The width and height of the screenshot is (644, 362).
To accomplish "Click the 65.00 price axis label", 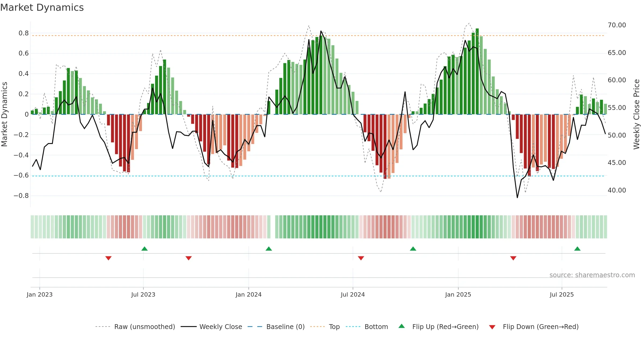I will click(x=617, y=53).
